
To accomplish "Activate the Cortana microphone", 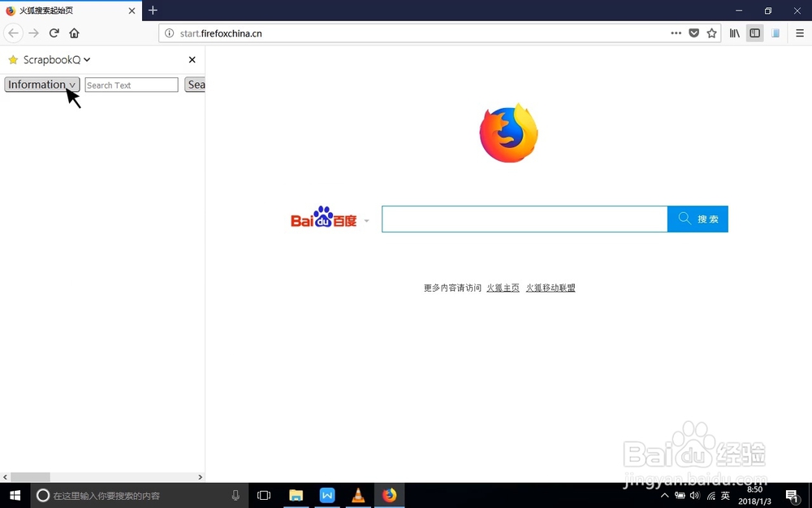I will pyautogui.click(x=235, y=496).
